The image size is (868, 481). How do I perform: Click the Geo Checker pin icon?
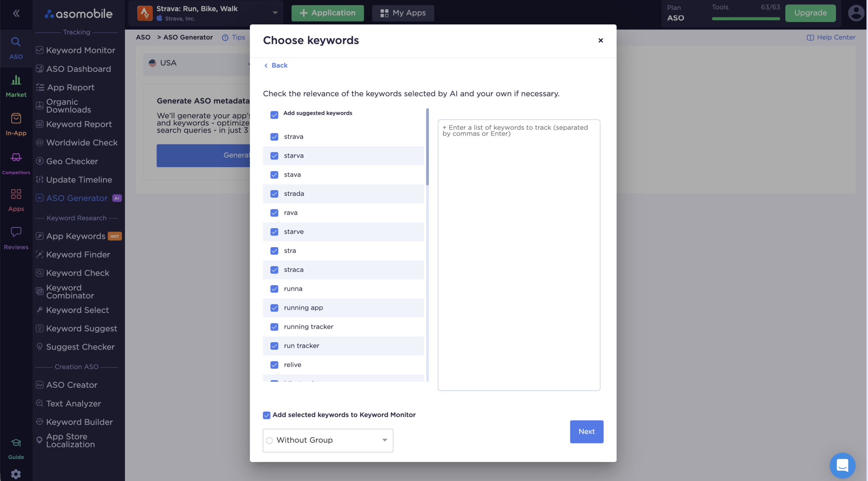(40, 161)
